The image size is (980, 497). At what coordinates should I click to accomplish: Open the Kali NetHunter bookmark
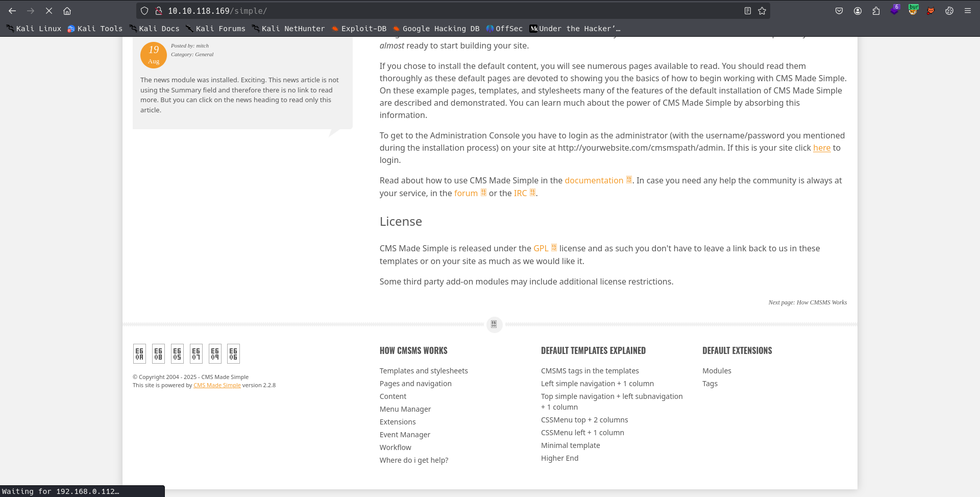(x=288, y=29)
